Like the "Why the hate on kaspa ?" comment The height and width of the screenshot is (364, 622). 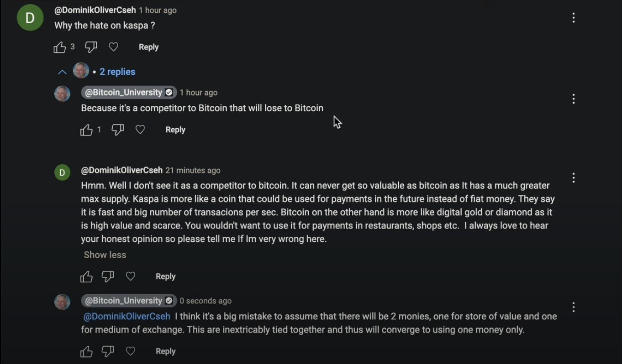coord(60,47)
